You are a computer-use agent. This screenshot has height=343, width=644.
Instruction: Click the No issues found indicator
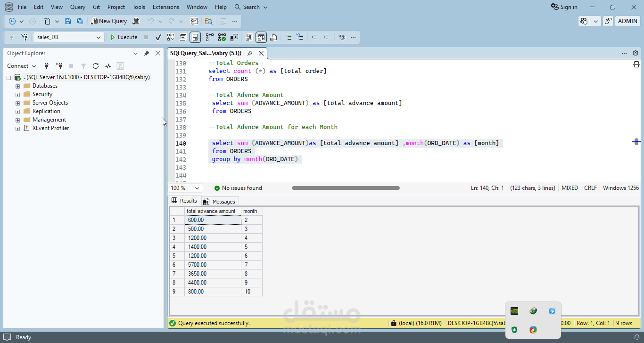pos(238,188)
